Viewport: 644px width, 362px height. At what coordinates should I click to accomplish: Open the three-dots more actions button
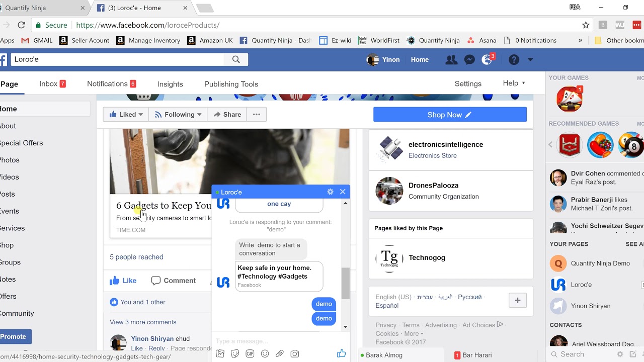pyautogui.click(x=257, y=115)
